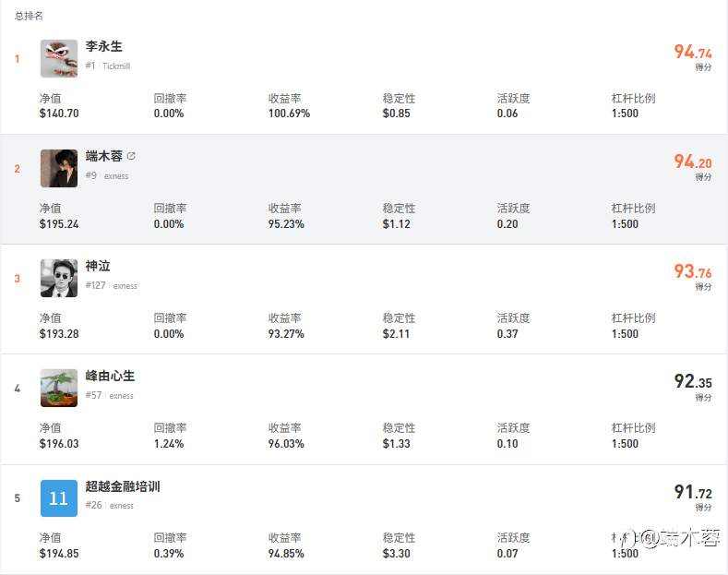
Task: Click 峰由心生's plant avatar
Action: coord(58,388)
